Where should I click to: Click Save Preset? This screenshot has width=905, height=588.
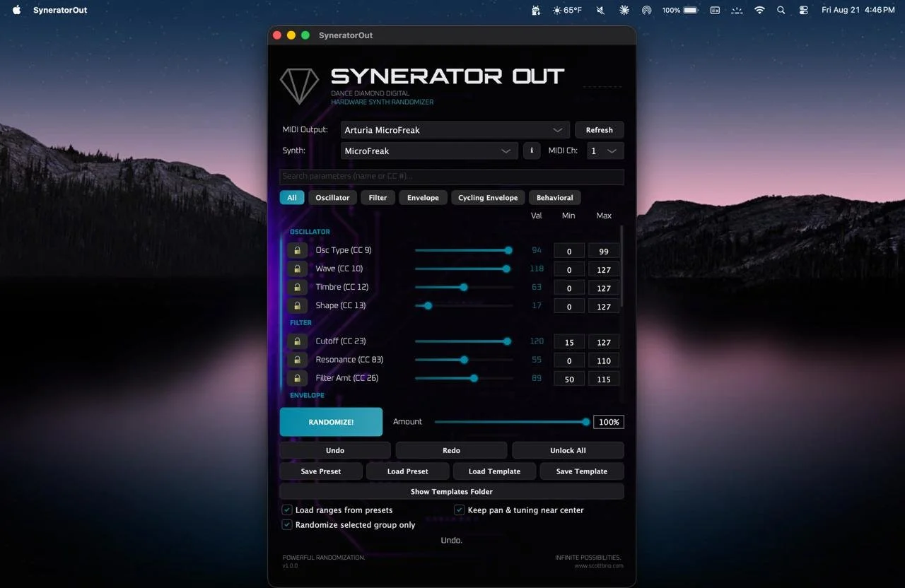click(321, 471)
